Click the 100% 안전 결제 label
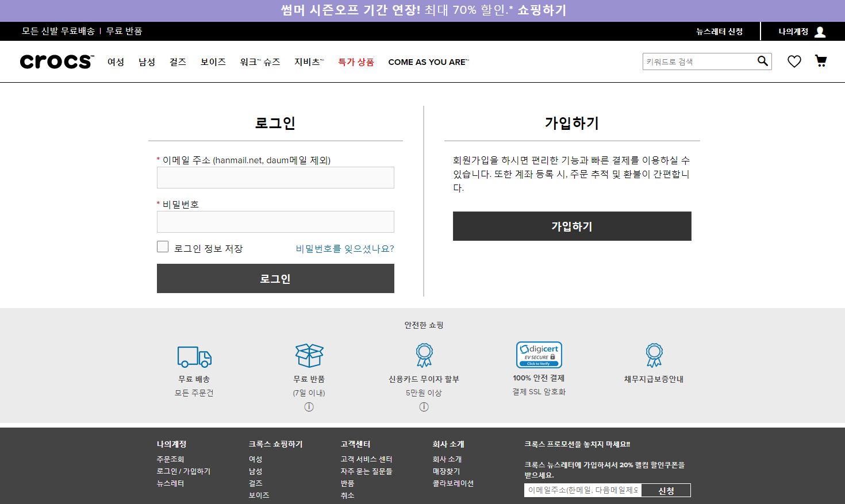Image resolution: width=845 pixels, height=504 pixels. pos(539,378)
